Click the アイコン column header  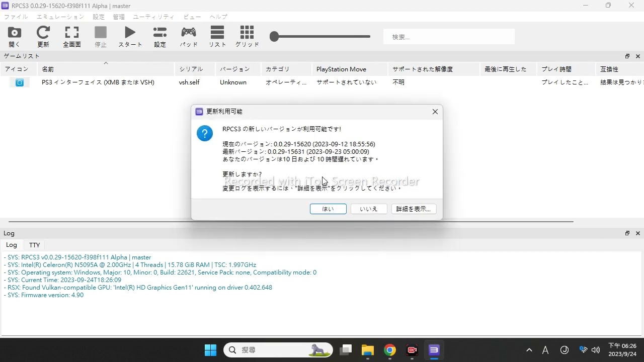pyautogui.click(x=19, y=69)
